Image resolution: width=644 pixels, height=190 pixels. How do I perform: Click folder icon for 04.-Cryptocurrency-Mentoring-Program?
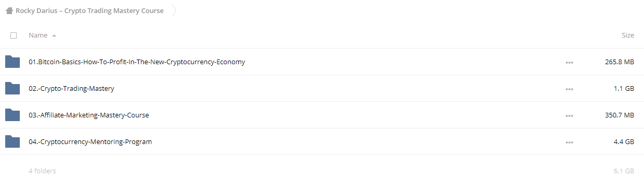coord(13,141)
